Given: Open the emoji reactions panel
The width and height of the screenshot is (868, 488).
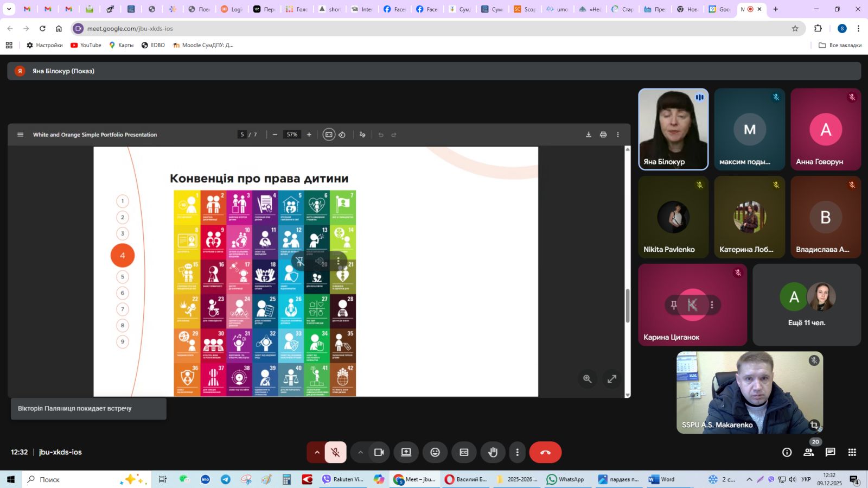Looking at the screenshot, I should click(435, 452).
